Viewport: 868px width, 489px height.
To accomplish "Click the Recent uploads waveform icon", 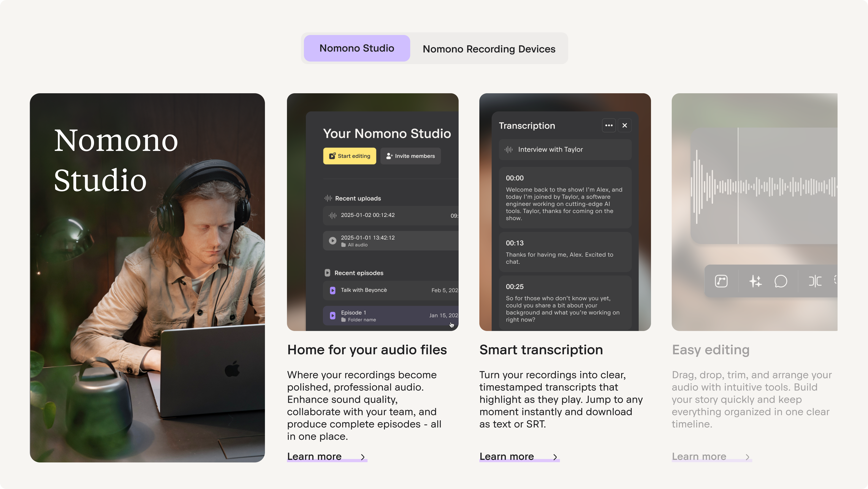I will coord(329,198).
